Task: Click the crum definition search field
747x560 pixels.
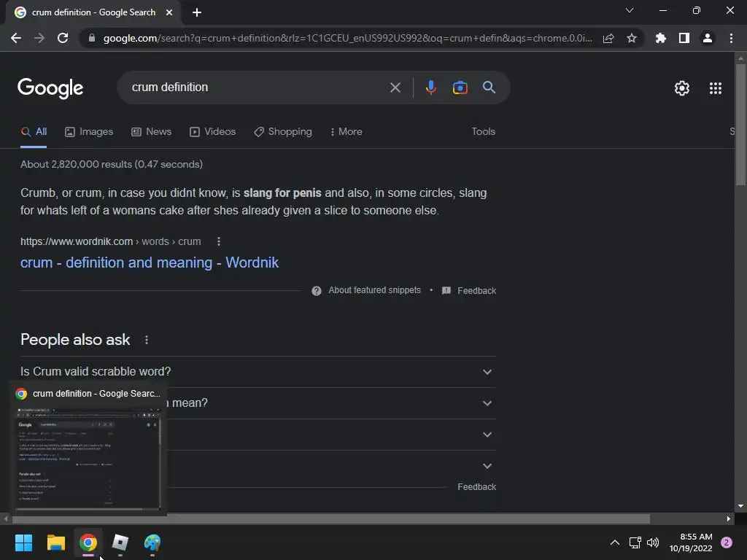Action: (258, 87)
